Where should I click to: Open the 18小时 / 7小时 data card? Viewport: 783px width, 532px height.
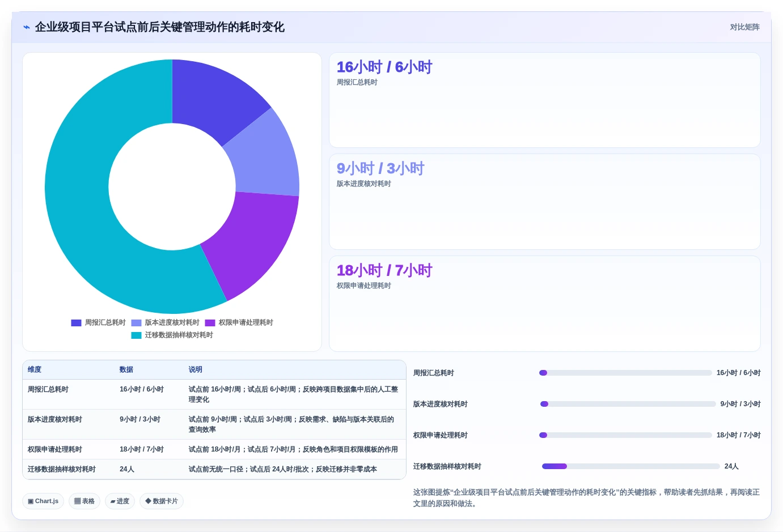coord(545,304)
